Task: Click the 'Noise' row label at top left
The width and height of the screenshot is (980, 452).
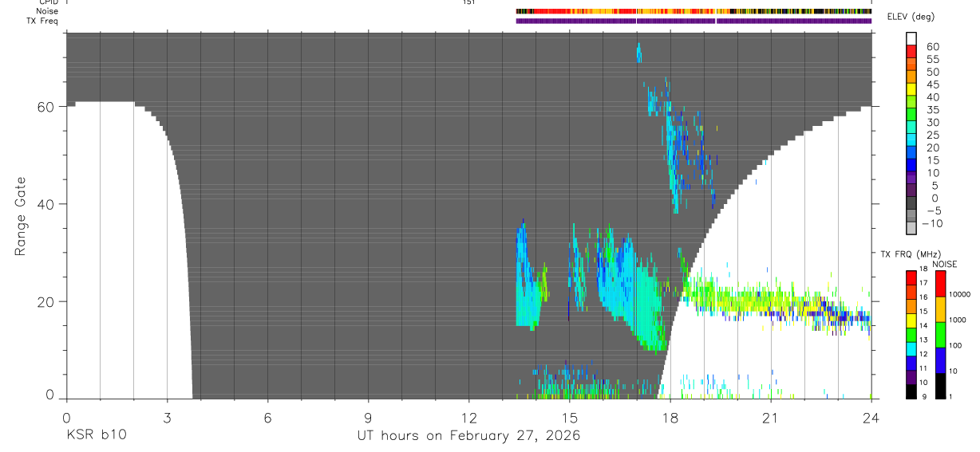Action: click(x=48, y=12)
